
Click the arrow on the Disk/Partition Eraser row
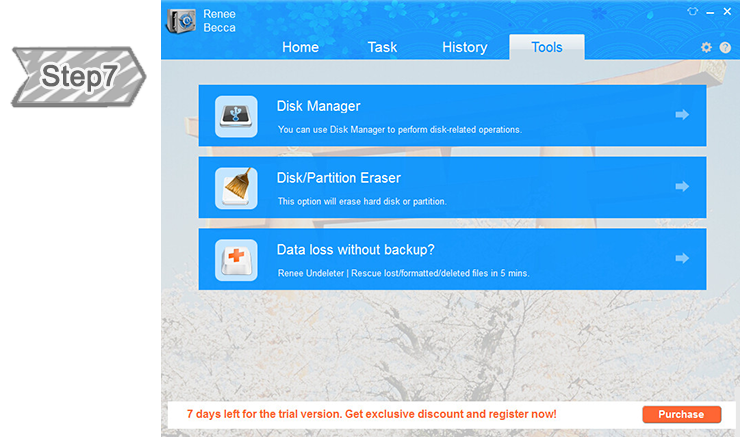pyautogui.click(x=682, y=187)
